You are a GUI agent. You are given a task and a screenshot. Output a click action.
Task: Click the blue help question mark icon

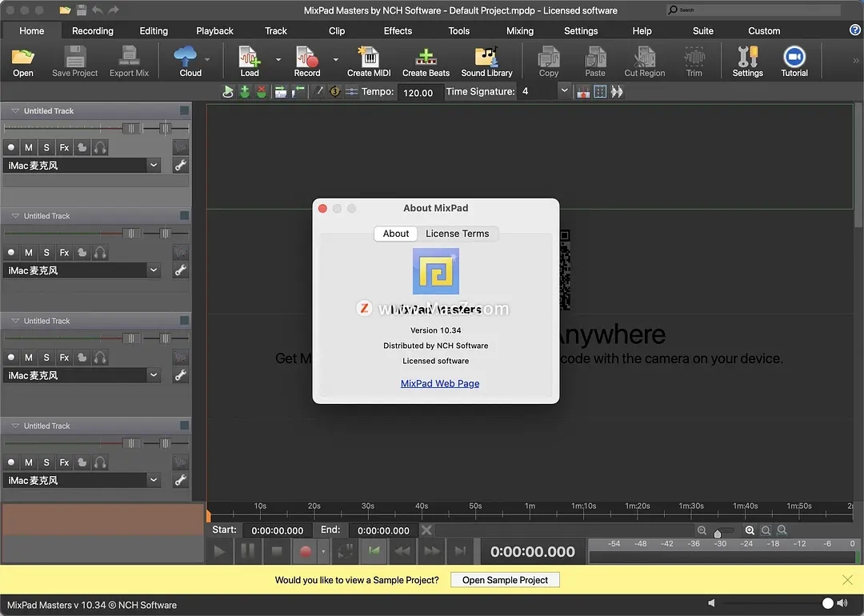pyautogui.click(x=854, y=30)
